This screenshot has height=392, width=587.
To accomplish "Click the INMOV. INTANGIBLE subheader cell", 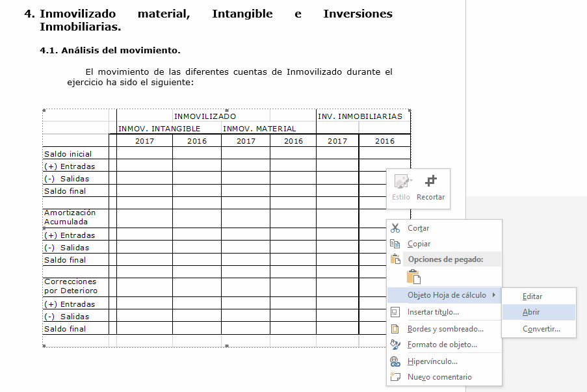I will tap(159, 129).
